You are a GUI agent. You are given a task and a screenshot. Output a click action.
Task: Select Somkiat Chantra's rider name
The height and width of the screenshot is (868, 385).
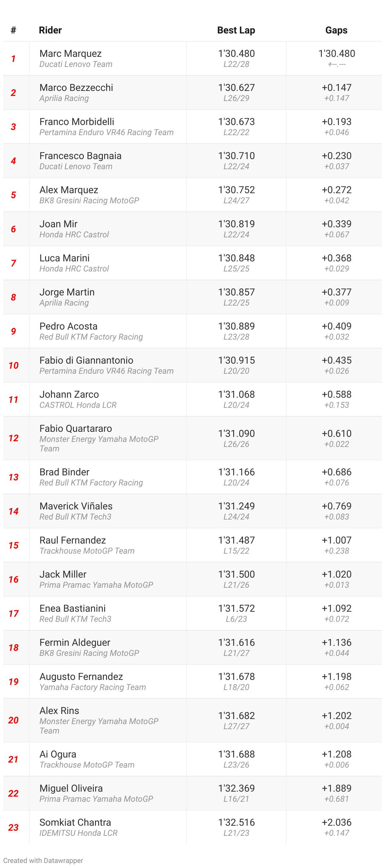75,822
